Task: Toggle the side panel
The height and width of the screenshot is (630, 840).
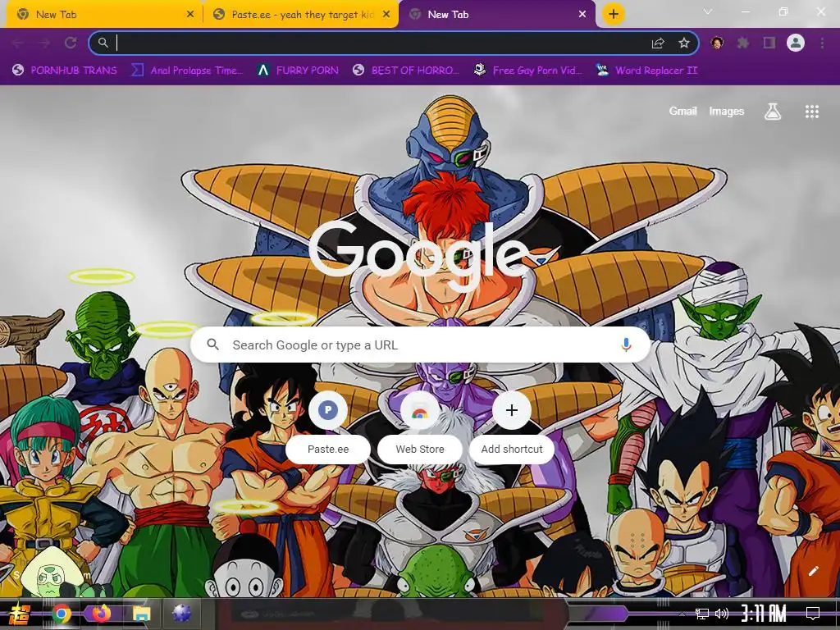Action: [x=769, y=43]
